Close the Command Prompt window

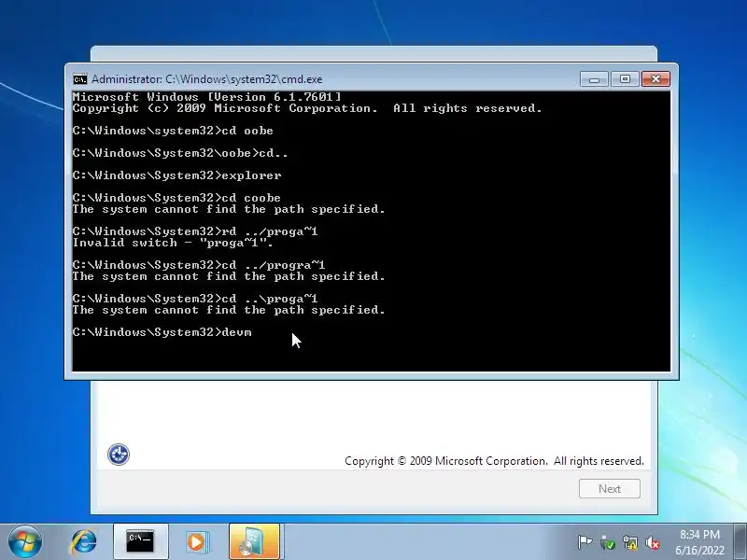655,79
